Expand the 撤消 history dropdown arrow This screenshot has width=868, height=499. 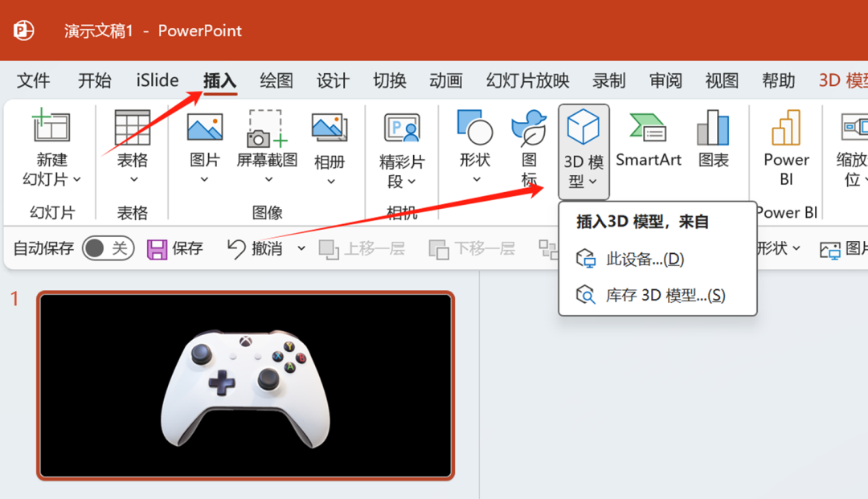(301, 248)
